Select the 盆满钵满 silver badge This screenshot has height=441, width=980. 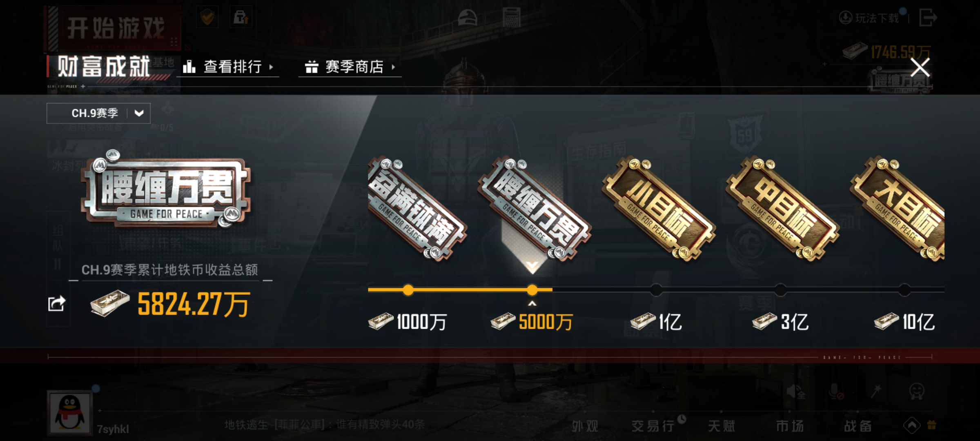point(417,208)
